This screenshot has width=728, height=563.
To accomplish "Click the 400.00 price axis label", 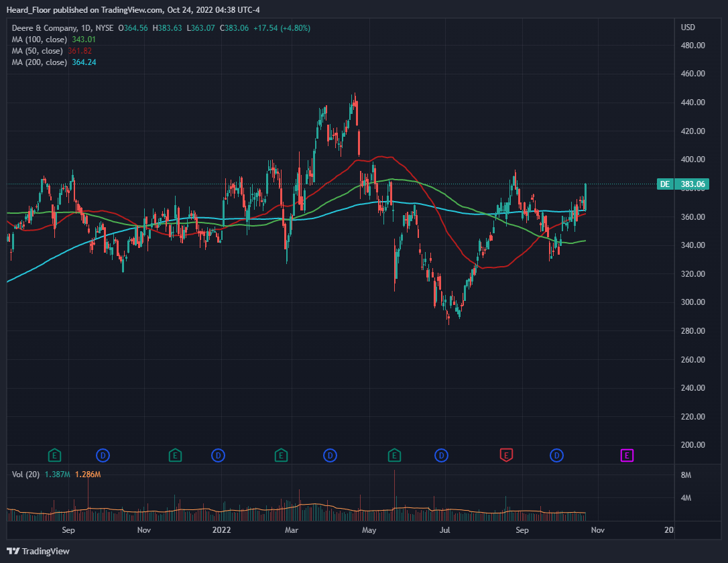I will point(693,160).
